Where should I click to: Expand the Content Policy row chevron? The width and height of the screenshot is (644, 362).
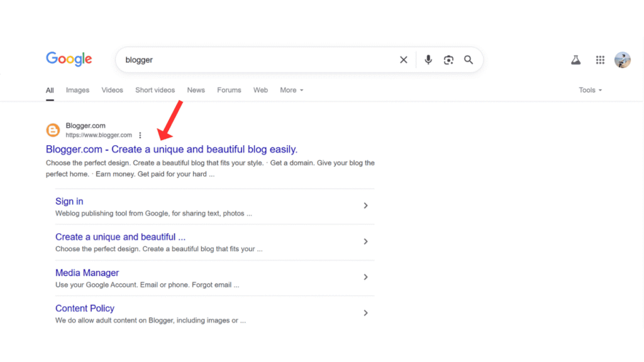click(365, 313)
